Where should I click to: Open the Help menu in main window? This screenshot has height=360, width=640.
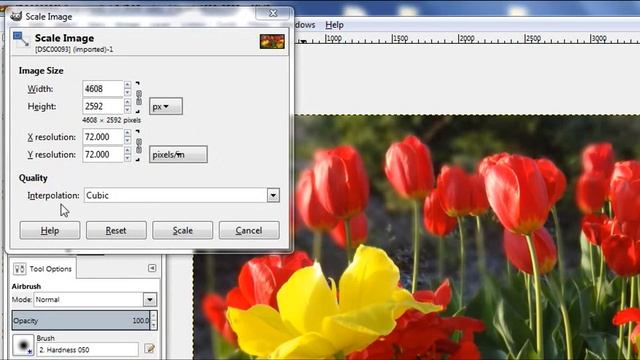[x=334, y=25]
